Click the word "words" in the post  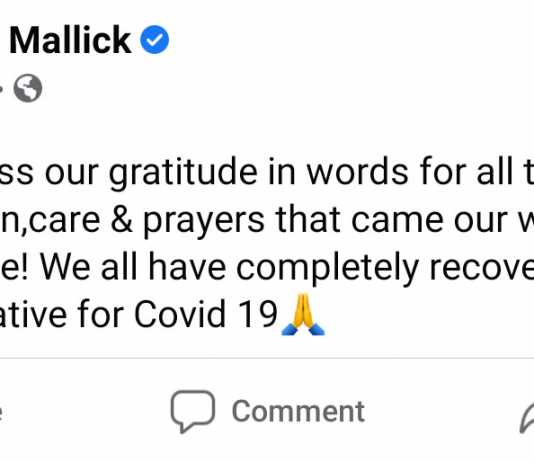[x=357, y=171]
